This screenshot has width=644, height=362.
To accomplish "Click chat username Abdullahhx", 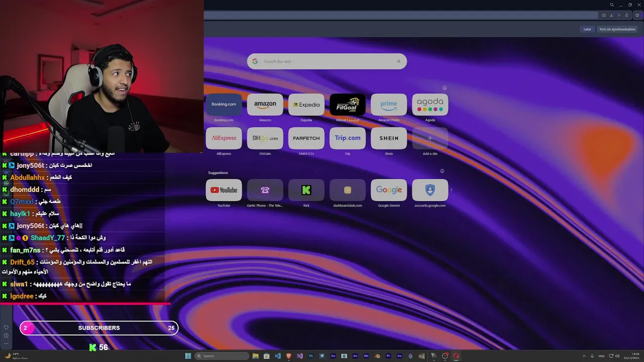I will coord(28,177).
